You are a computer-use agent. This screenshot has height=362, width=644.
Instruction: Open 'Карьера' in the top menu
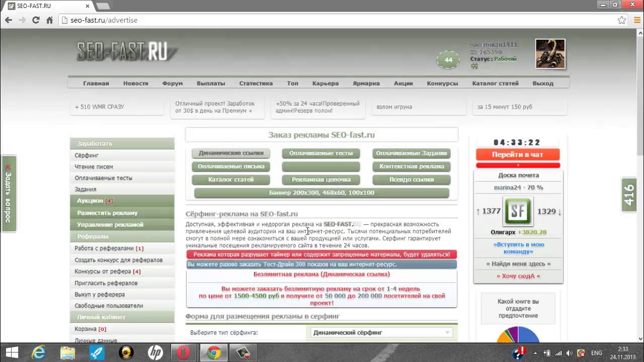point(326,83)
